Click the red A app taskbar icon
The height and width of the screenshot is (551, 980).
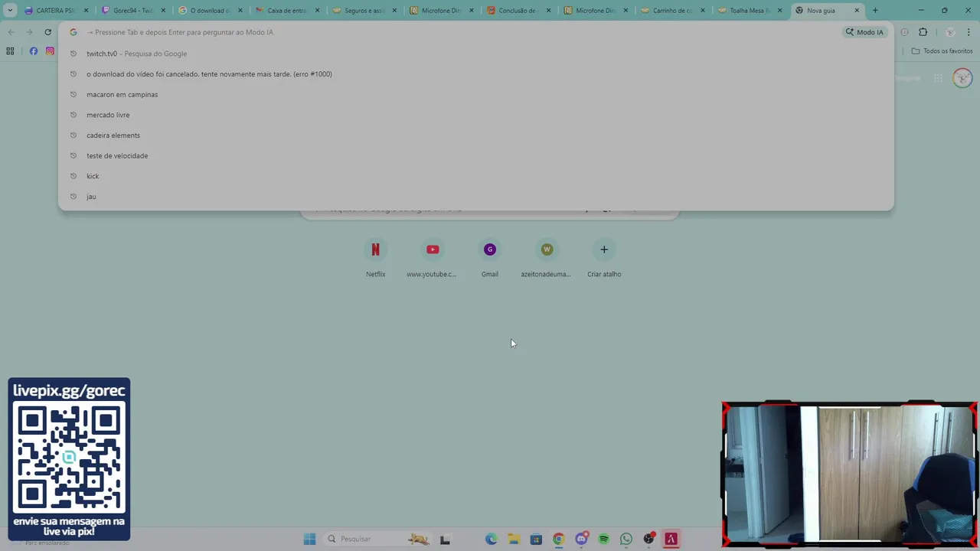[x=671, y=539]
